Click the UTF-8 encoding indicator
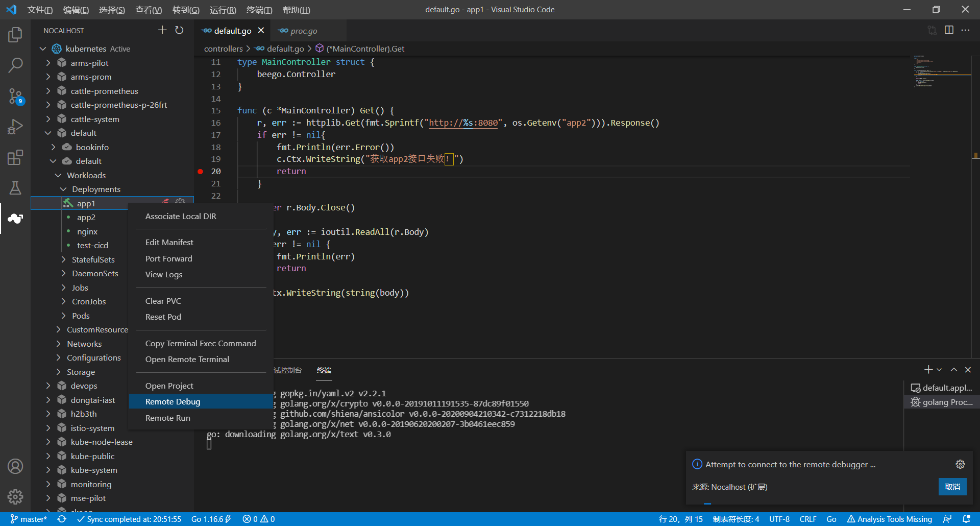Screen dimensions: 980x526 click(x=779, y=519)
